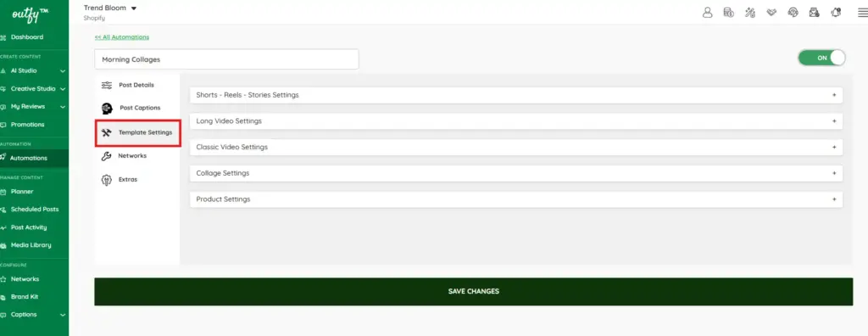Image resolution: width=868 pixels, height=336 pixels.
Task: Click the Brand Kit icon
Action: 3,297
